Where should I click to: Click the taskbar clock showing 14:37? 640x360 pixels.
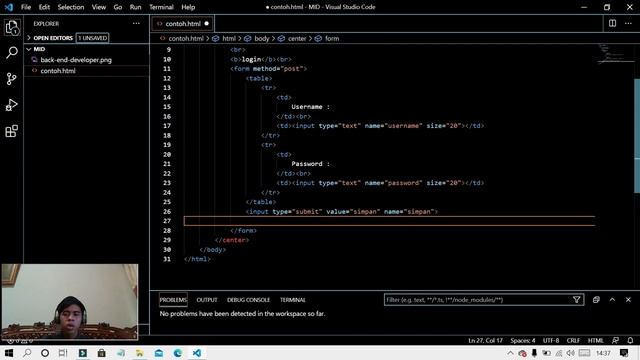coord(603,353)
